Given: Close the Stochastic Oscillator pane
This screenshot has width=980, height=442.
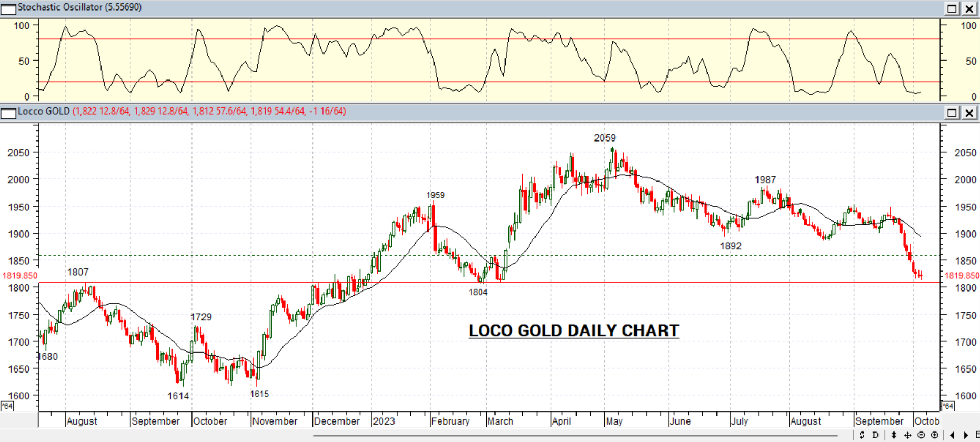Looking at the screenshot, I should pos(969,8).
